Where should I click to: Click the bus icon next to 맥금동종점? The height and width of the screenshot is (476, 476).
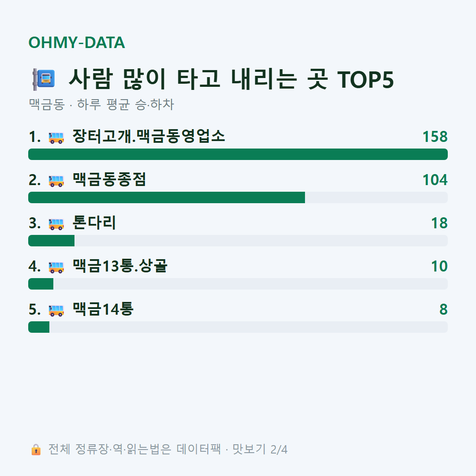coord(56,181)
